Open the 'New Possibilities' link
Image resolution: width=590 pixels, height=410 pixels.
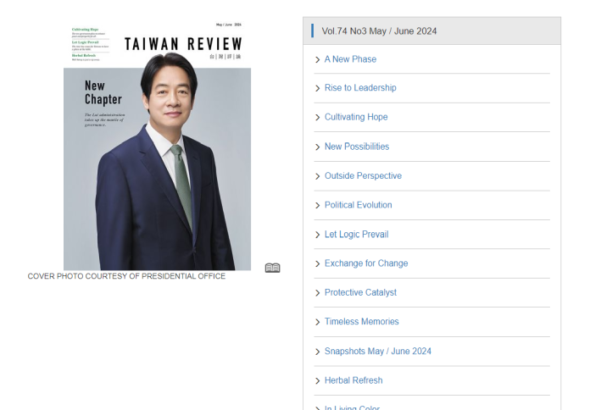point(357,146)
